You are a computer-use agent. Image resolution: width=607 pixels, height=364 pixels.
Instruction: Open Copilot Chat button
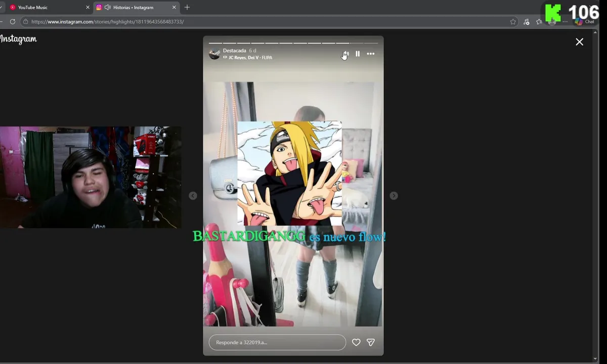pos(585,22)
